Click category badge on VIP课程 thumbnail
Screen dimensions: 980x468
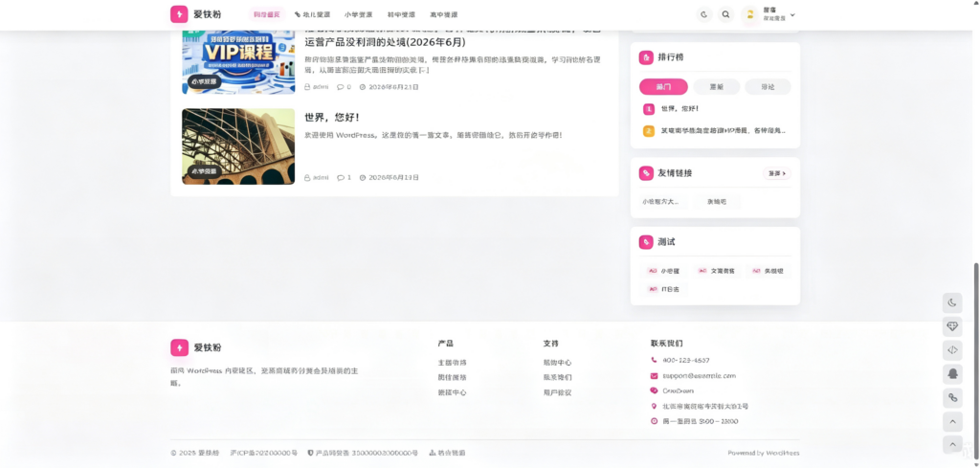click(x=204, y=81)
